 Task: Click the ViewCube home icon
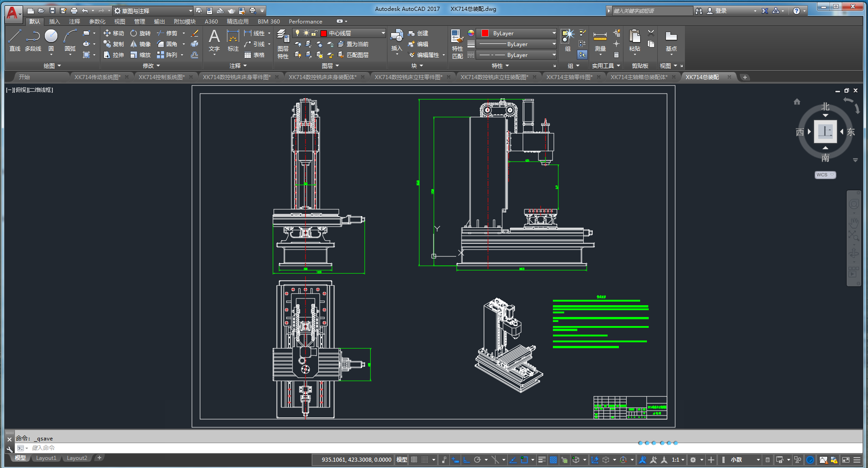click(797, 102)
